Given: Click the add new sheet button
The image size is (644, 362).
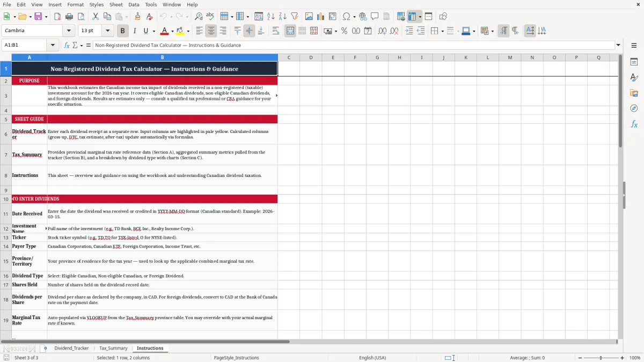Looking at the screenshot, I should pos(45,348).
